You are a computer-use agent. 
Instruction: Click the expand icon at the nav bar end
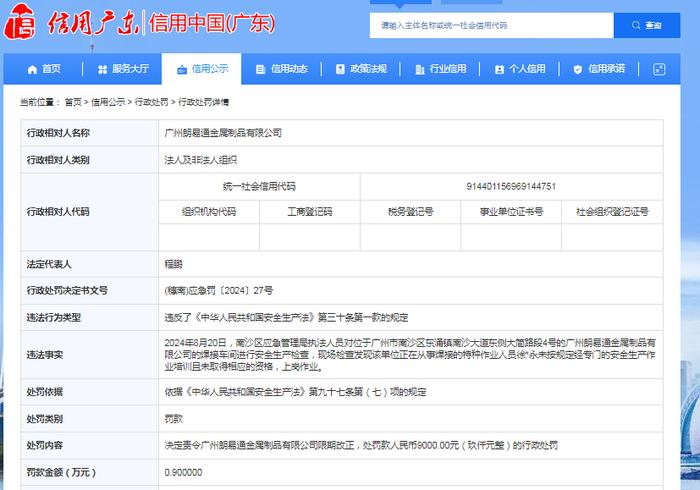pos(659,69)
